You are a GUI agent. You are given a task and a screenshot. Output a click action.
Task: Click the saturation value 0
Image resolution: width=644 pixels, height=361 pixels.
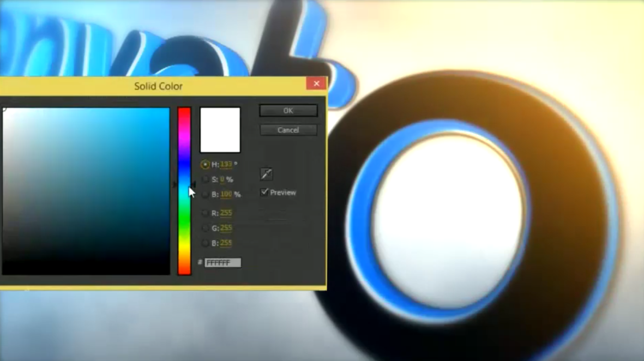coord(222,179)
